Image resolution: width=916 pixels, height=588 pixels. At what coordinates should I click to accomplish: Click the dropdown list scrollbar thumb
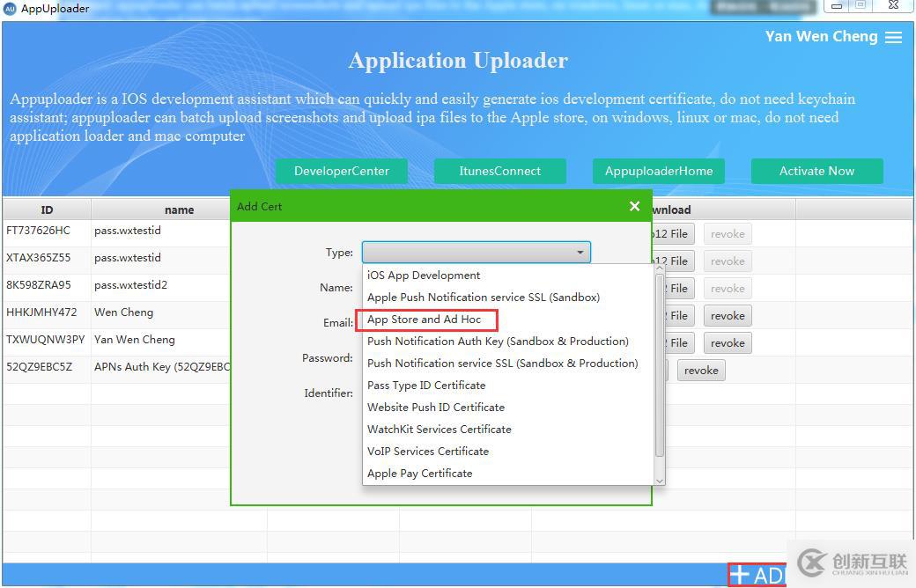tap(660, 365)
